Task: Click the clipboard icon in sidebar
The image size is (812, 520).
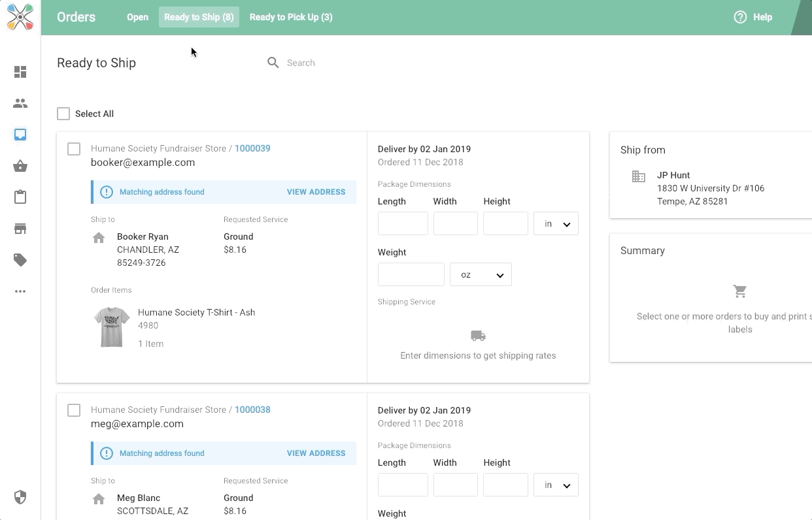Action: click(20, 197)
